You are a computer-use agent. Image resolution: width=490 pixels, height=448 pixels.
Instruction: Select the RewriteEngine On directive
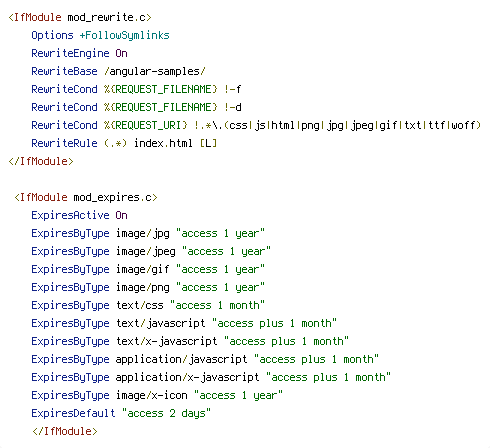79,53
